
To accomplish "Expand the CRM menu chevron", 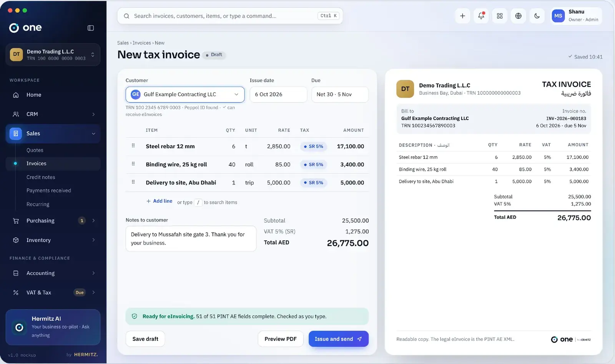I will click(x=93, y=114).
